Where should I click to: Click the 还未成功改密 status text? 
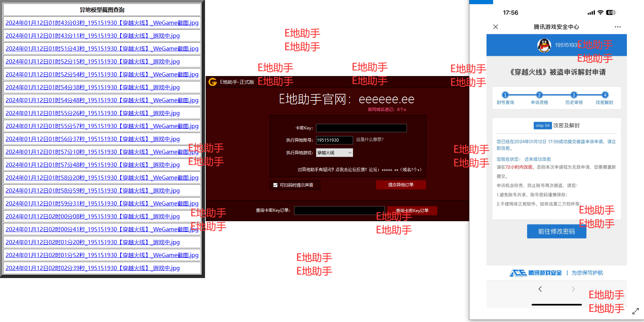pos(537,159)
